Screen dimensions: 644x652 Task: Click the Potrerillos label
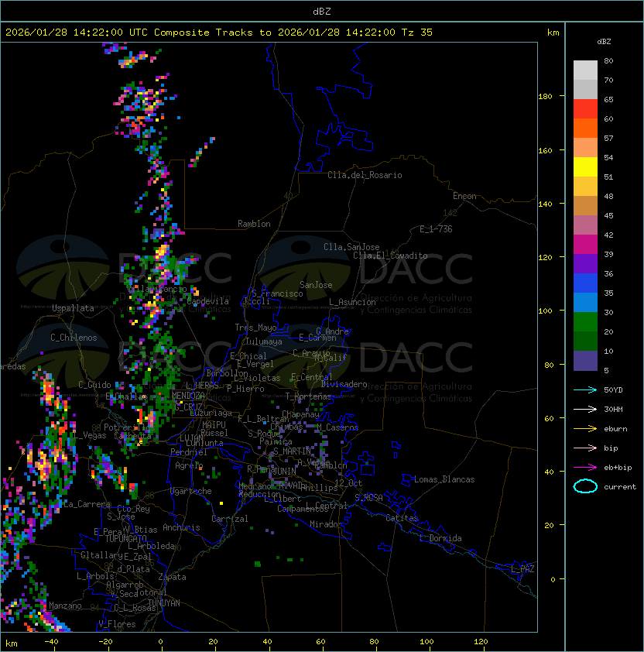(x=129, y=427)
